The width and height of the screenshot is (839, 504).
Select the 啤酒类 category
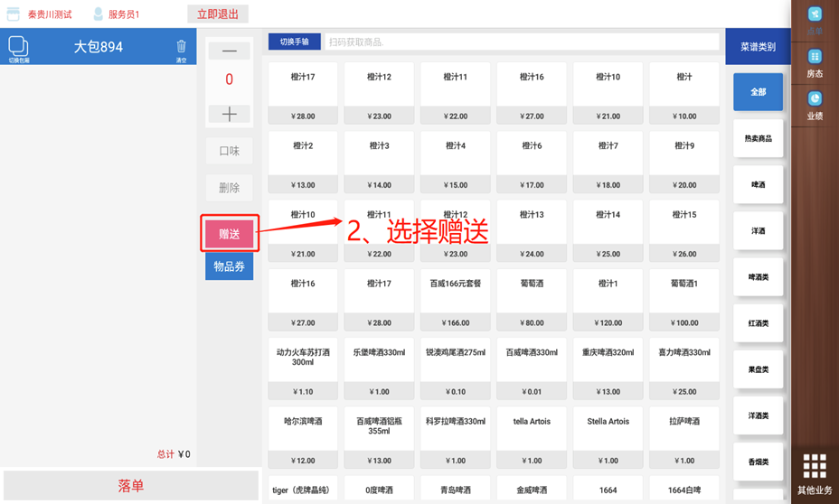(758, 277)
